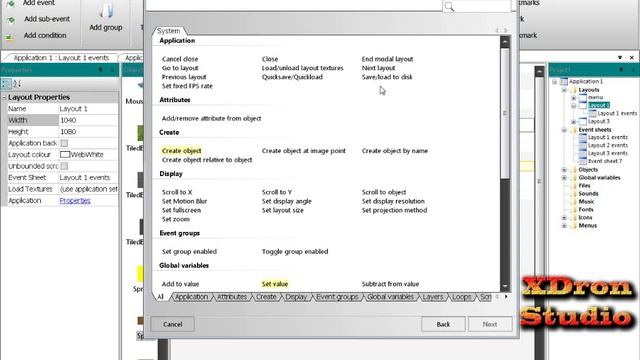Expand the menu layout node

point(573,98)
